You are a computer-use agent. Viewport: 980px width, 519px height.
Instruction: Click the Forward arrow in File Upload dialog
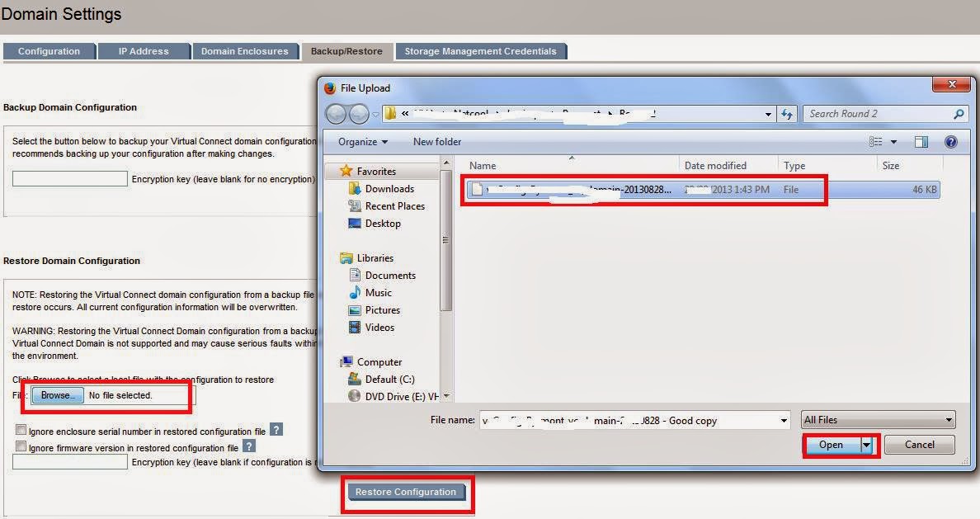(359, 114)
